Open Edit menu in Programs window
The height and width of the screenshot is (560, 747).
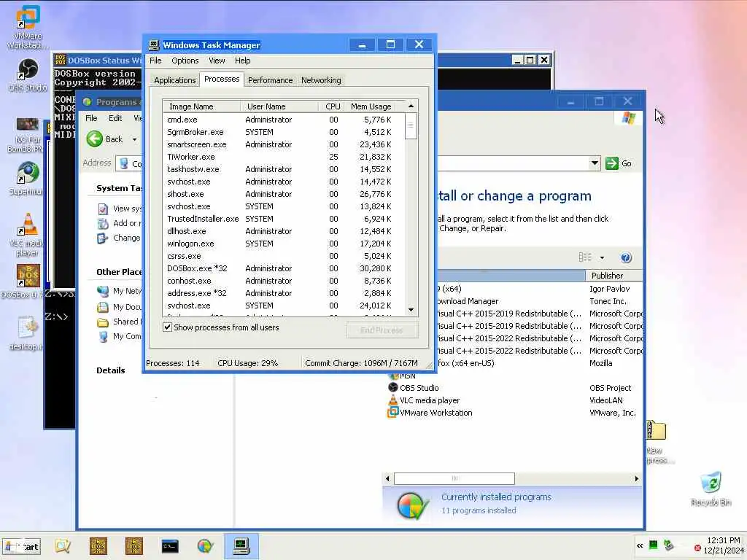point(115,118)
